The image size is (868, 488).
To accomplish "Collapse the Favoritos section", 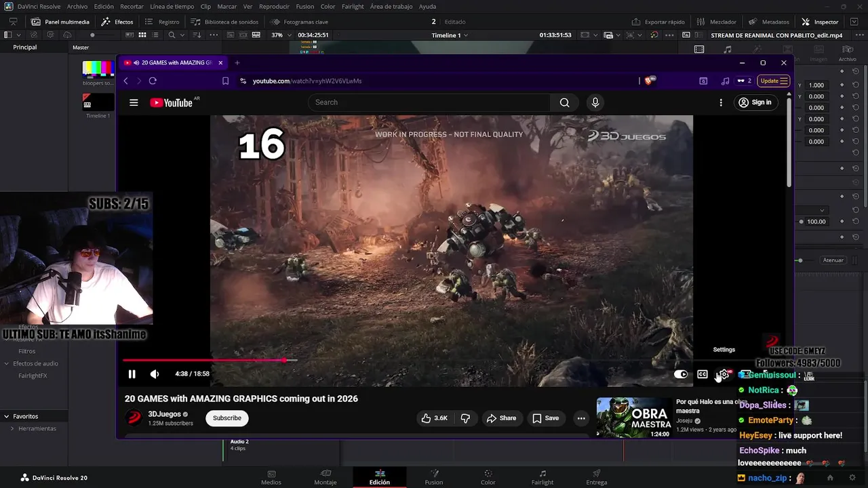I will 6,416.
